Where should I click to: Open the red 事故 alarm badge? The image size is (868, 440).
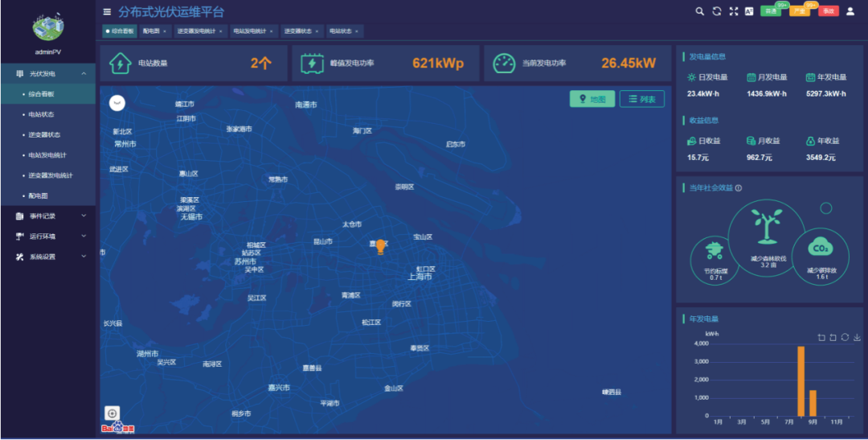[x=829, y=11]
